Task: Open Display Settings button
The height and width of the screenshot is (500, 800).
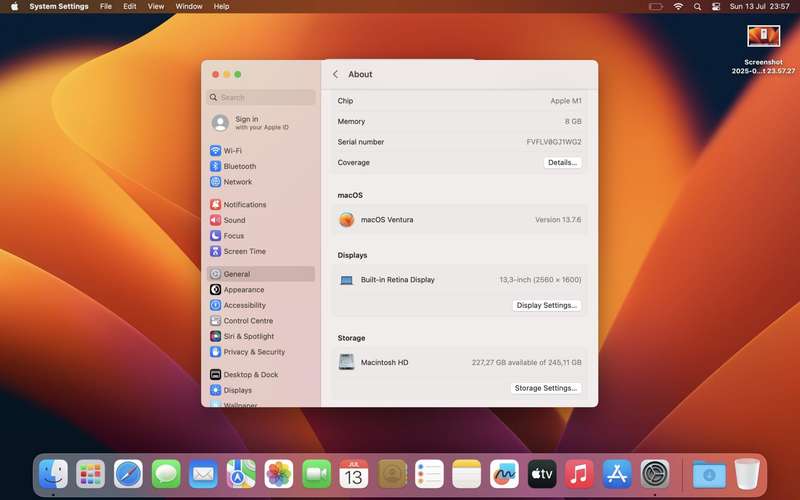Action: (546, 305)
